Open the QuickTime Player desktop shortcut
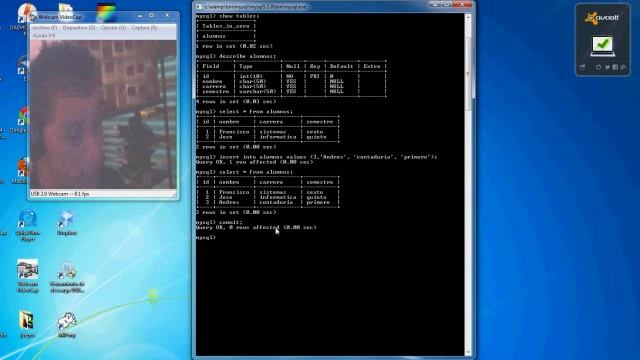Viewport: 640px width, 360px height. pyautogui.click(x=28, y=225)
